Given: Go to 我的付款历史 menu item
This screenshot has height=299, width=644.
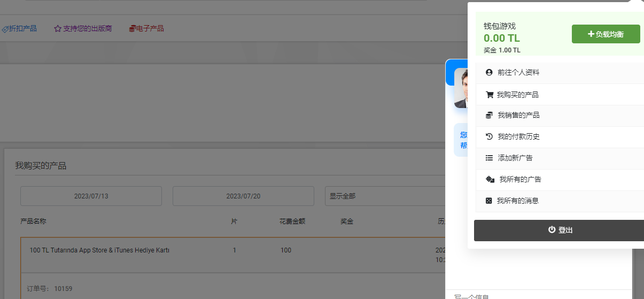Looking at the screenshot, I should pos(560,137).
